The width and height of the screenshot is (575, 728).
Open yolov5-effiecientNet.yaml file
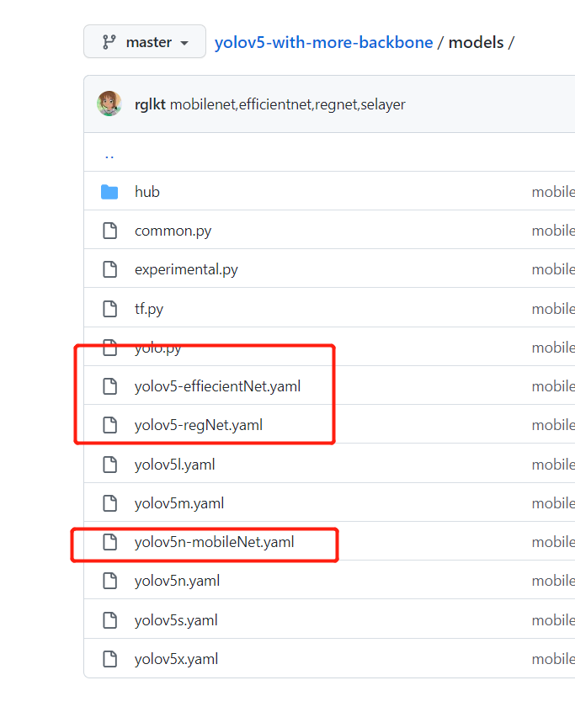pos(217,386)
